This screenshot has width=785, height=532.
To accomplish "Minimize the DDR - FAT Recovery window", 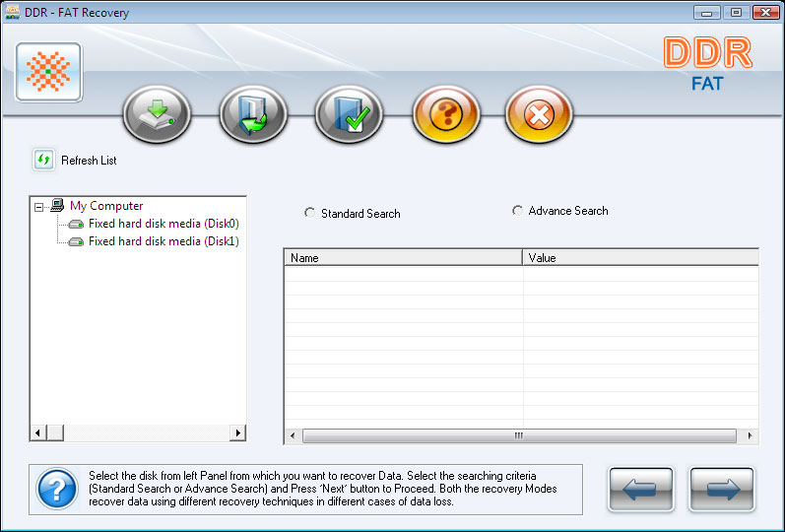I will coord(707,13).
